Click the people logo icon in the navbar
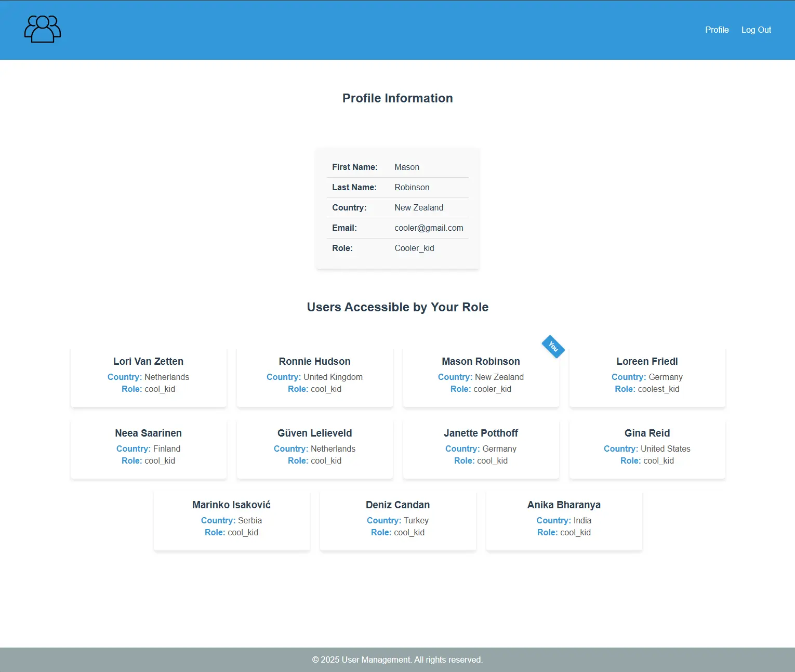795x672 pixels. [42, 30]
